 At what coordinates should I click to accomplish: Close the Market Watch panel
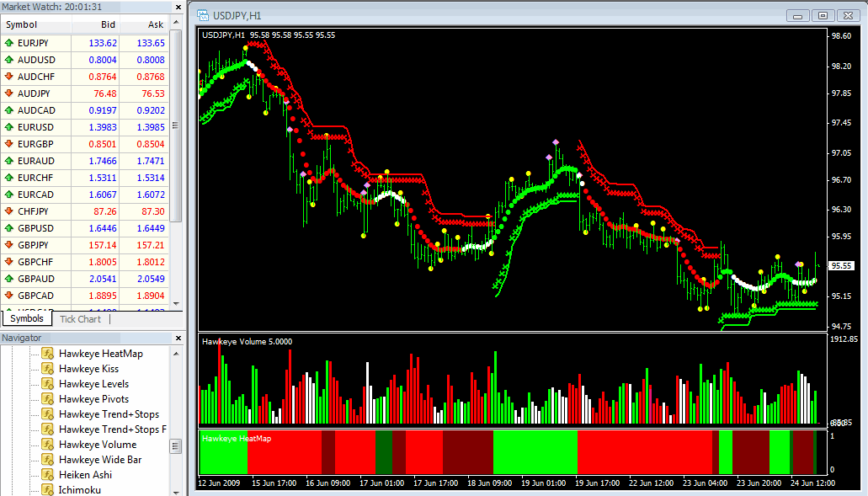(178, 8)
